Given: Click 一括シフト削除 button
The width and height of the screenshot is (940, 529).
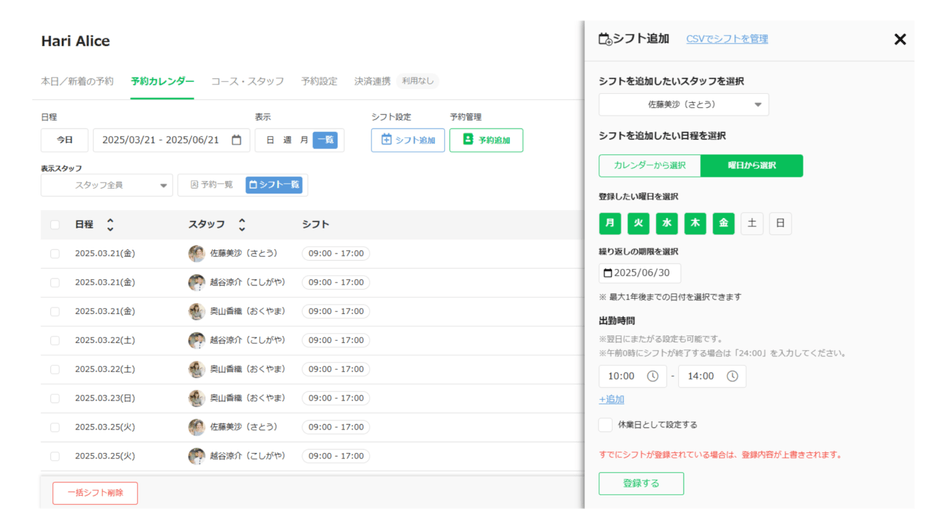Looking at the screenshot, I should [x=95, y=493].
